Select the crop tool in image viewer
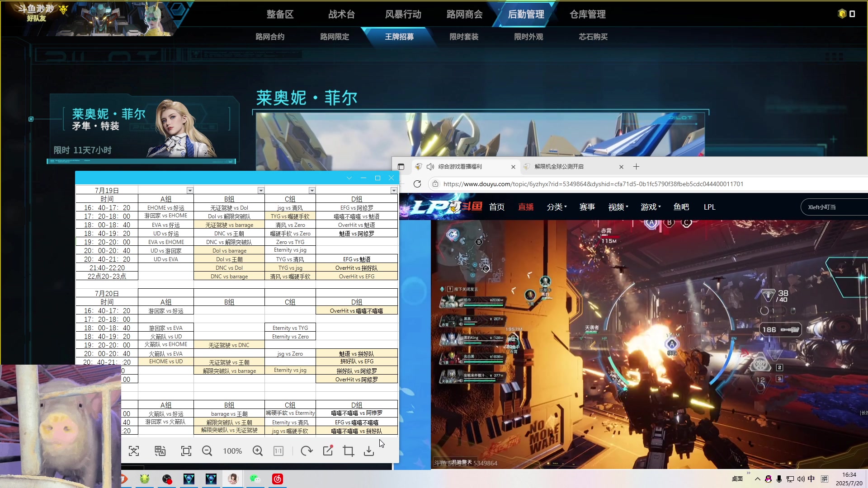This screenshot has height=488, width=868. click(348, 451)
